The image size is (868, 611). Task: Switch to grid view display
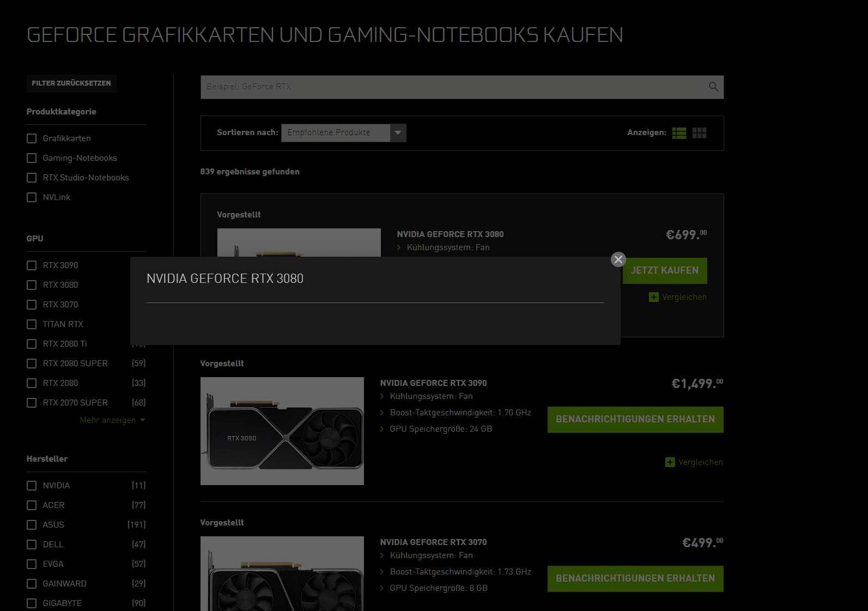tap(700, 133)
